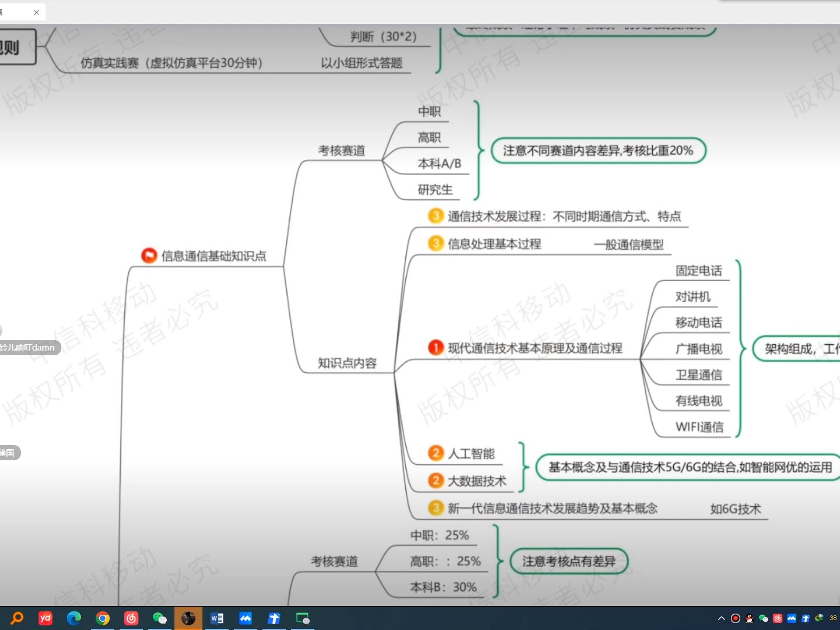Click priority 2 marker beside 大数据技术
Viewport: 840px width, 630px height.
[x=436, y=481]
